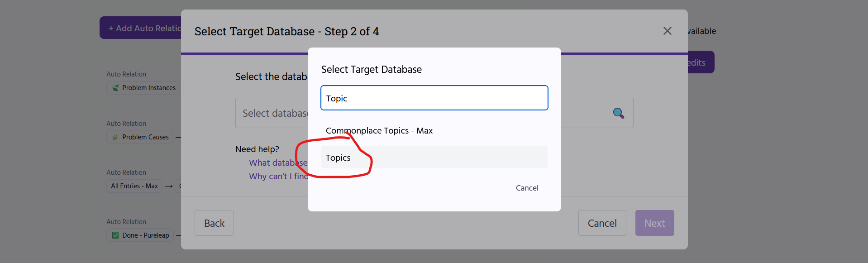Open the "Why can't I find" help link
868x263 pixels.
(x=278, y=177)
